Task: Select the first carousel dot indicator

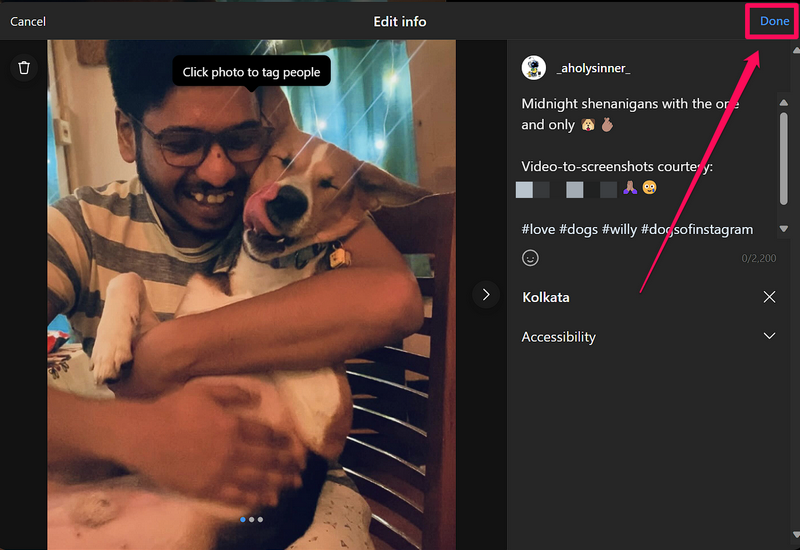Action: pos(243,520)
